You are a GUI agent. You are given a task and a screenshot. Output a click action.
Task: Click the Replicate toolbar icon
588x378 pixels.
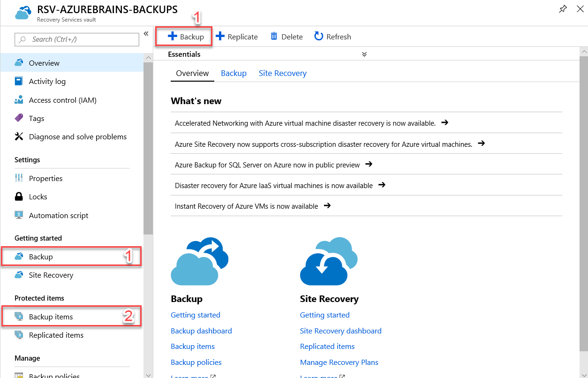click(x=237, y=36)
